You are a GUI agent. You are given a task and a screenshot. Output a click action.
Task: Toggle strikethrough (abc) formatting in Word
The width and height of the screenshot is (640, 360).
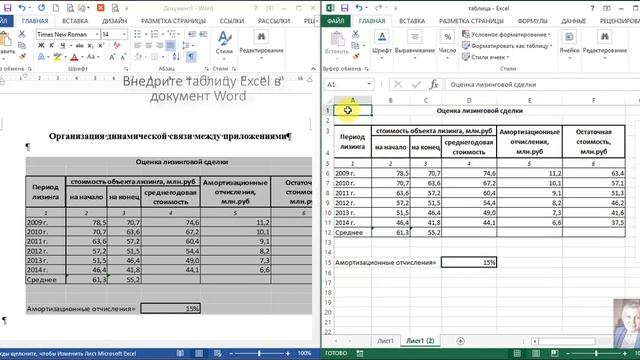pos(80,46)
